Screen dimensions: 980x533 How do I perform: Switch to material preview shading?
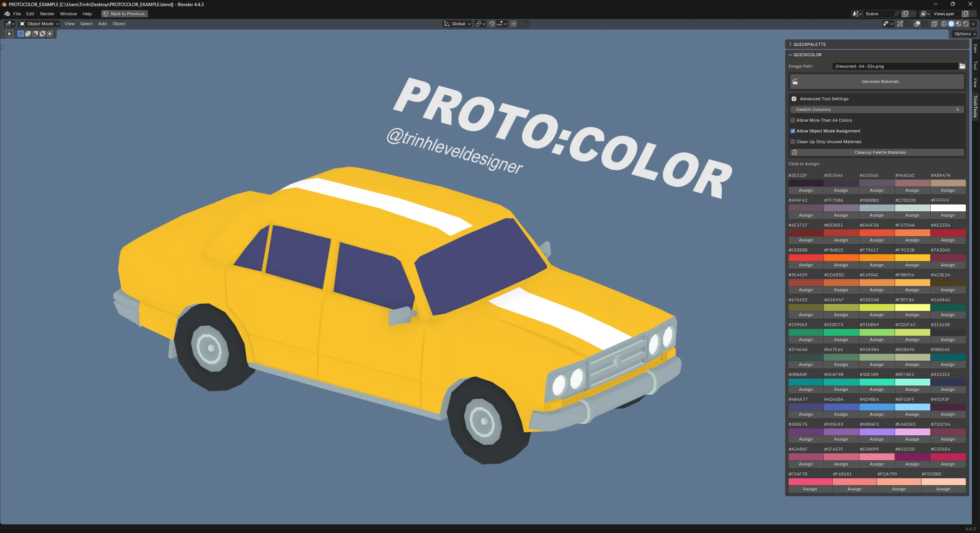pos(959,24)
